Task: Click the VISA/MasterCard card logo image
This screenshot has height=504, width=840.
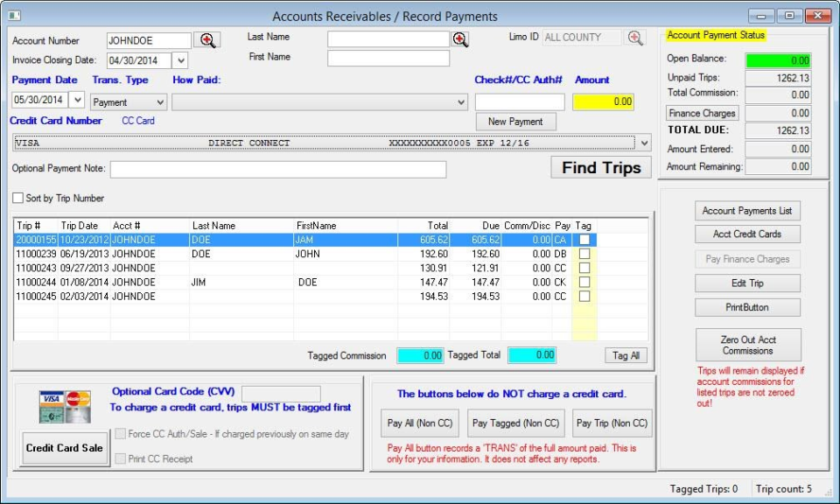Action: [x=62, y=403]
